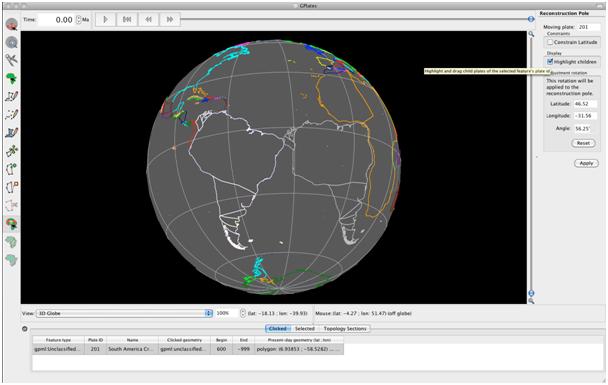This screenshot has height=385, width=608.
Task: Open the View 3D Globe dropdown
Action: (x=124, y=313)
